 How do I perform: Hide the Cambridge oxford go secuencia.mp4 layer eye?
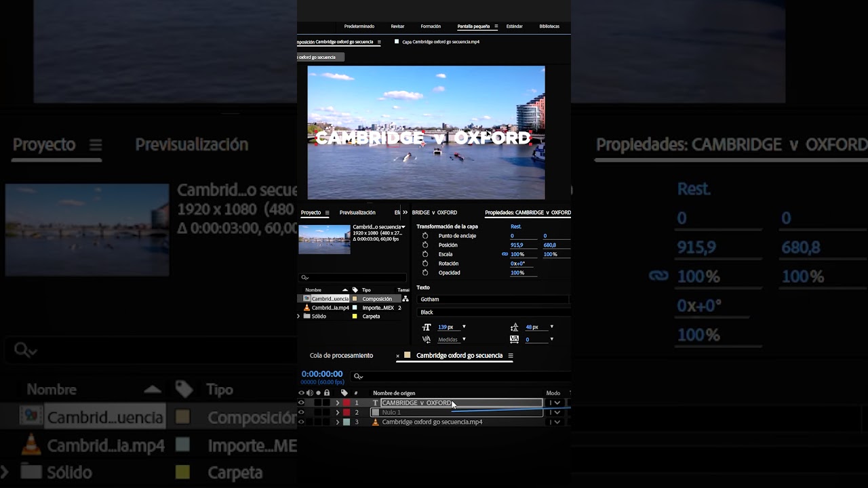(x=302, y=422)
